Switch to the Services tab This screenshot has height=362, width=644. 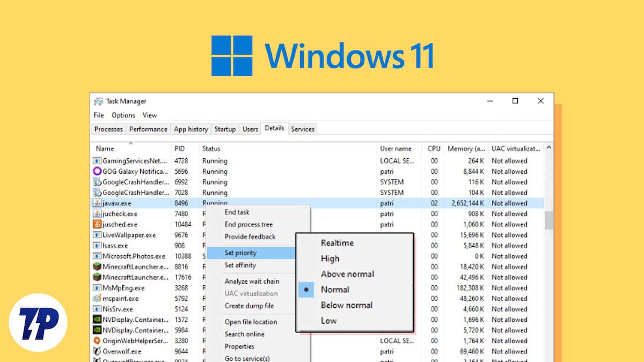click(x=302, y=129)
